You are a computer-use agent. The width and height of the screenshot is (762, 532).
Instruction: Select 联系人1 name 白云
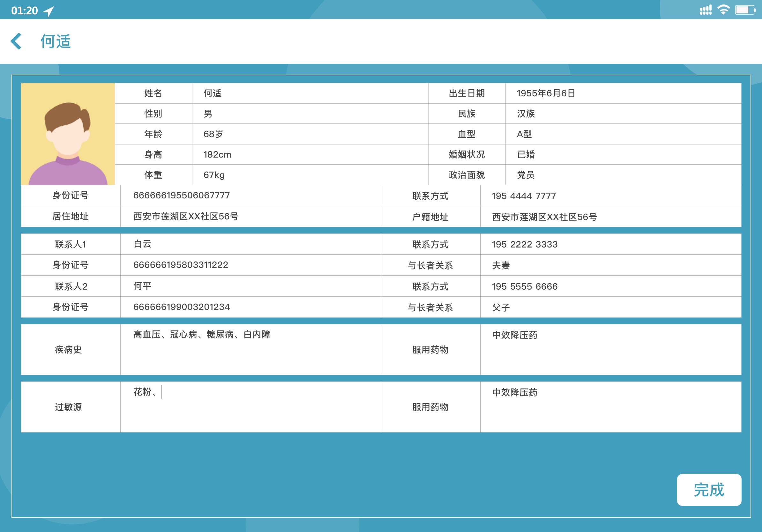pyautogui.click(x=142, y=244)
